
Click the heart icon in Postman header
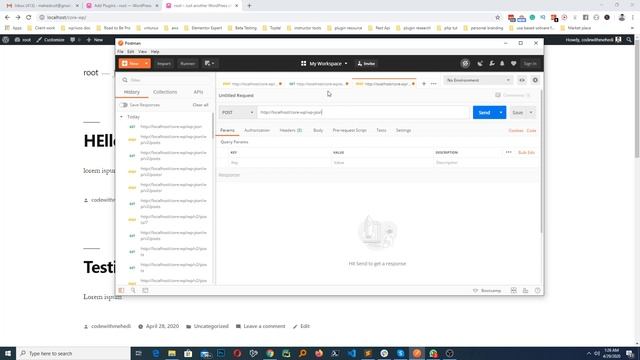click(513, 64)
